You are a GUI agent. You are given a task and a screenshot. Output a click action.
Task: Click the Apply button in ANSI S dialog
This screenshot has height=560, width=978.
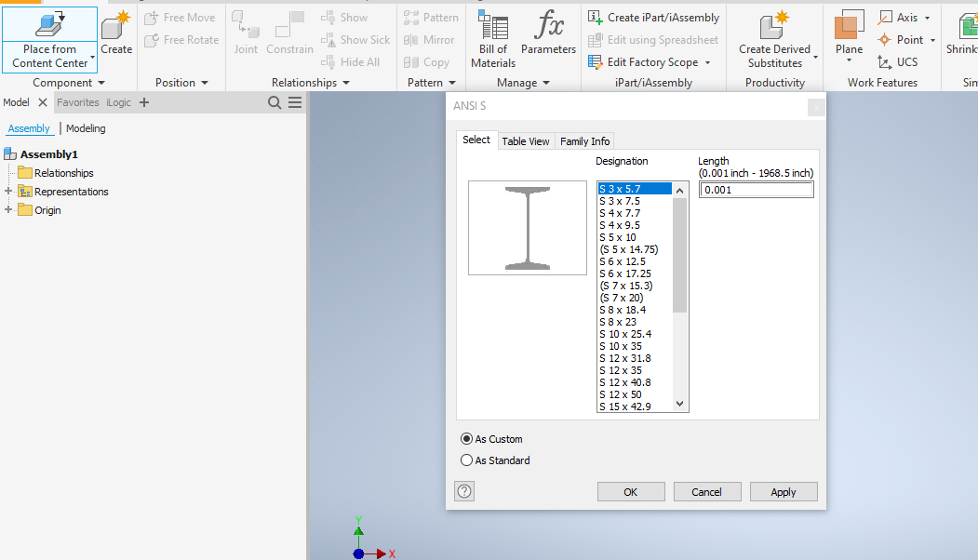tap(783, 491)
